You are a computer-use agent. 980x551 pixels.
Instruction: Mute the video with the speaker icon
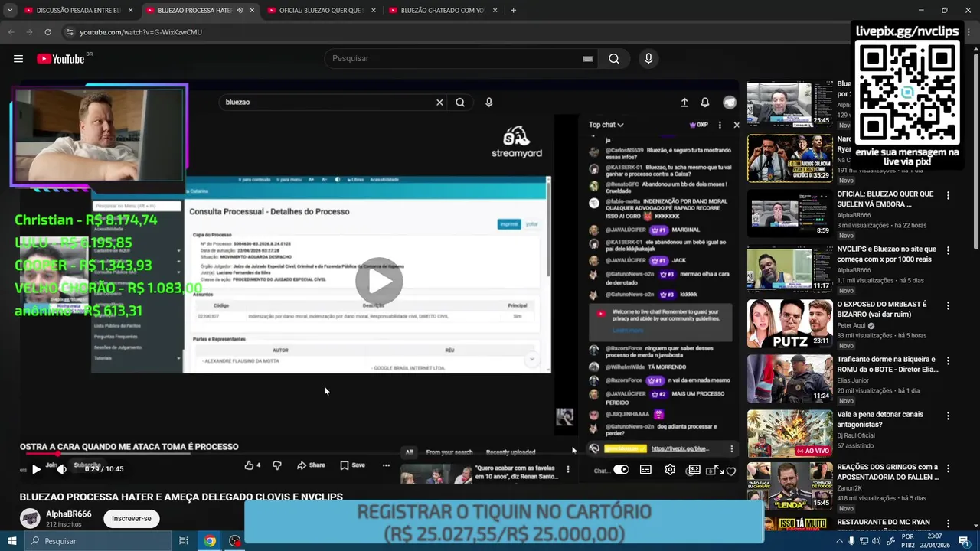[x=61, y=469]
